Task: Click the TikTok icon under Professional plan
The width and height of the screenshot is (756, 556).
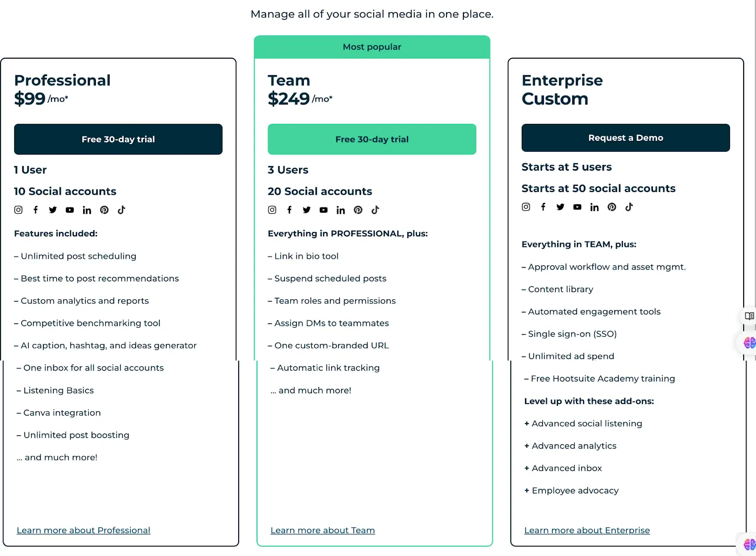Action: 121,210
